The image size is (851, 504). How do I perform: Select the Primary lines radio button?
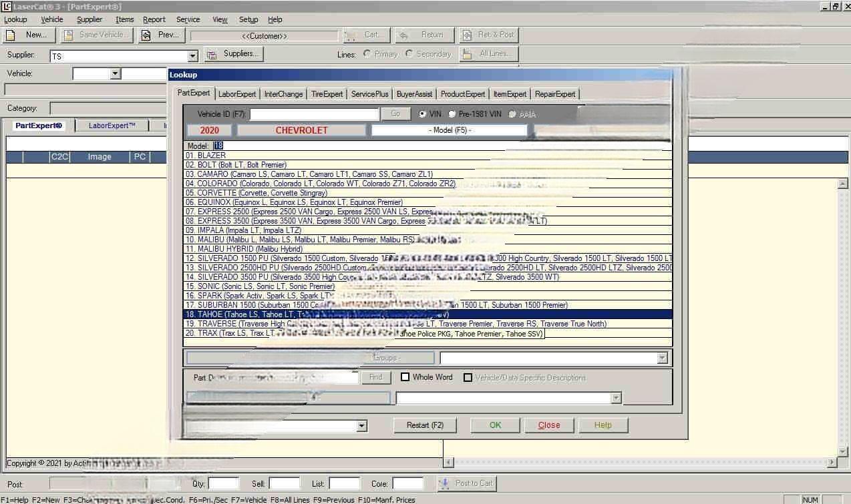(367, 53)
